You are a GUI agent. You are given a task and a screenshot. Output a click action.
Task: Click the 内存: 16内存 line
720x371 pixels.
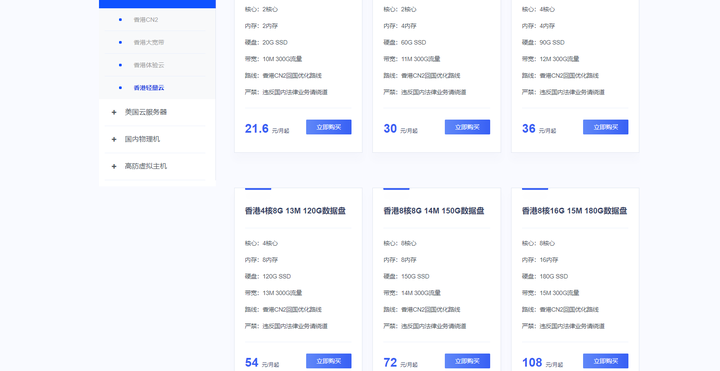(540, 260)
